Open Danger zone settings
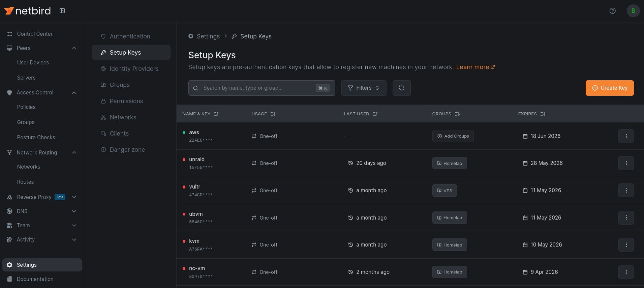Screen dimensions: 644x288 tap(131, 150)
